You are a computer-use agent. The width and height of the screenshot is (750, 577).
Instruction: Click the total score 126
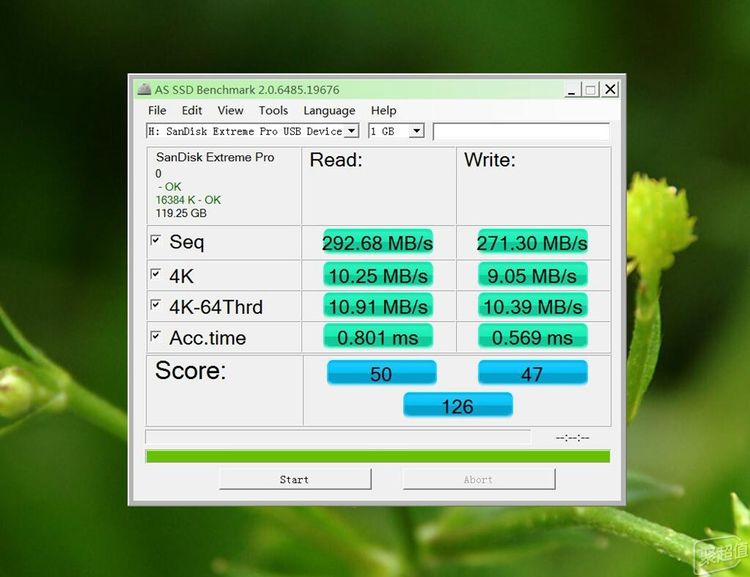click(x=458, y=406)
